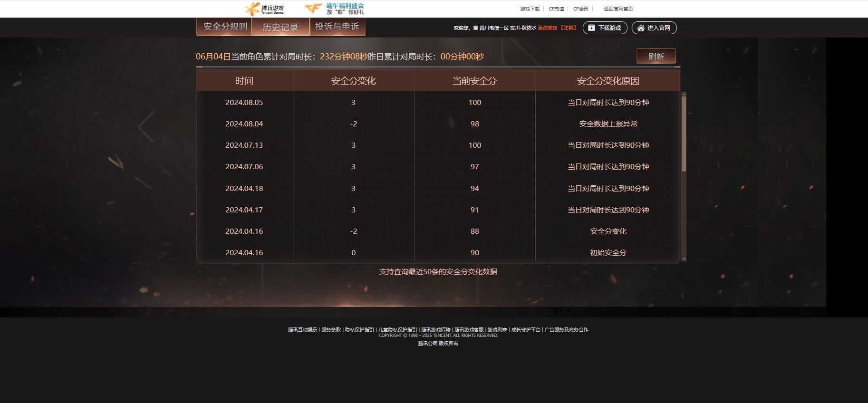The width and height of the screenshot is (868, 403).
Task: Click the scrollbar up arrow of the table
Action: pyautogui.click(x=684, y=94)
